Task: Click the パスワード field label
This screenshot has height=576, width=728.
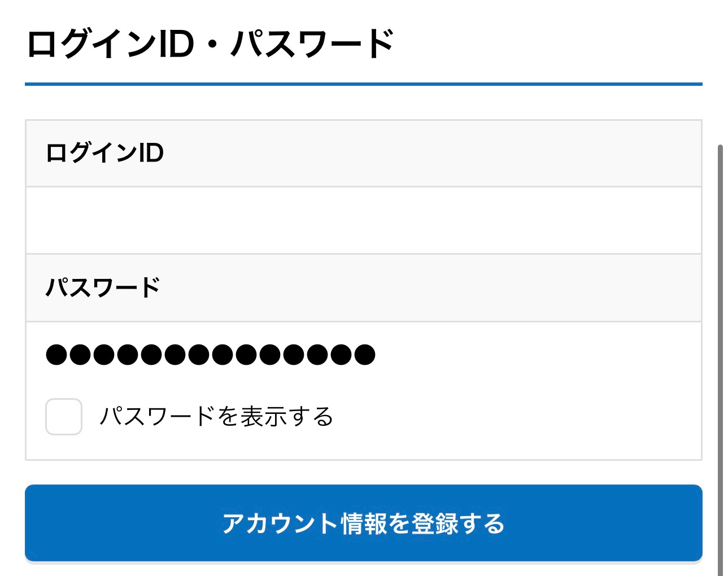Action: click(103, 287)
